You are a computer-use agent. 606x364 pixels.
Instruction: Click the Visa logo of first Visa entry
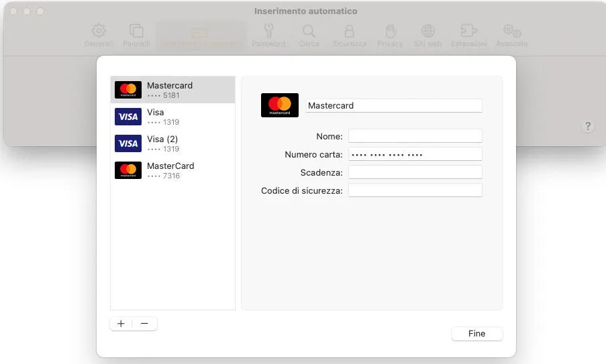[128, 117]
